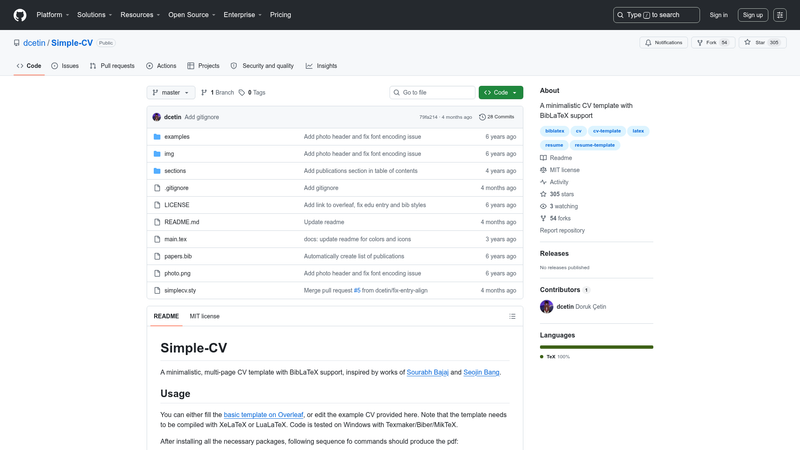Switch to the Security and quality tab
Viewport: 800px width, 450px height.
click(262, 66)
